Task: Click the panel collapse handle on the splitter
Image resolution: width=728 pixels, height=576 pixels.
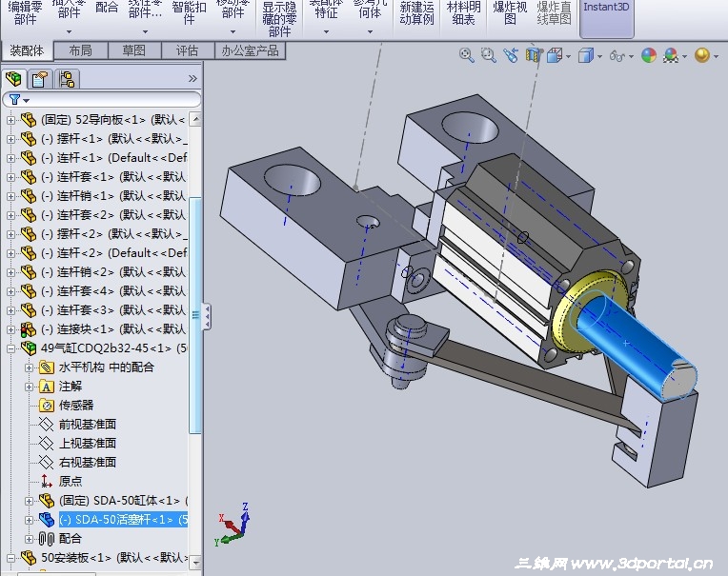Action: click(x=207, y=316)
